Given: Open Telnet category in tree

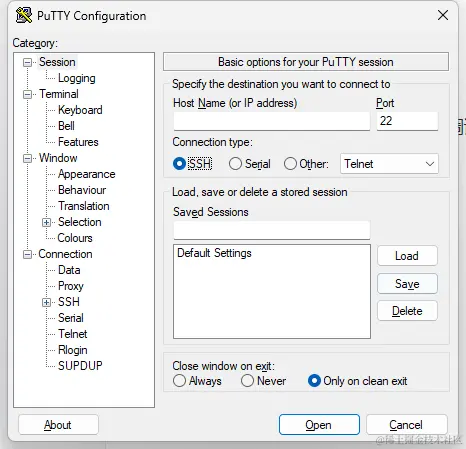Looking at the screenshot, I should 73,334.
